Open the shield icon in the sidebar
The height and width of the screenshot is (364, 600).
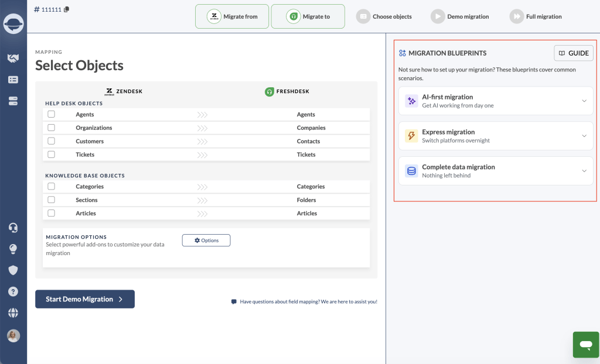tap(13, 270)
